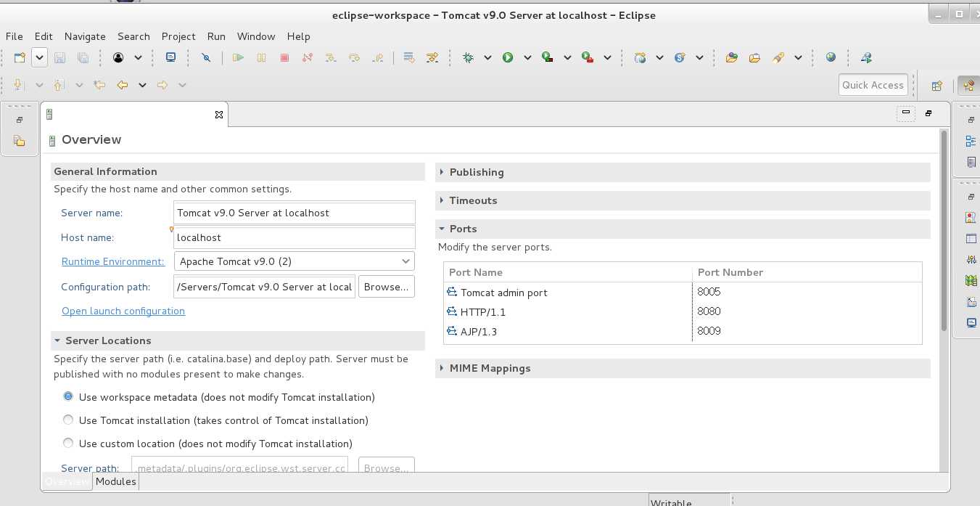Click Browse next to Configuration path
Screen dimensions: 980x506
pos(387,287)
